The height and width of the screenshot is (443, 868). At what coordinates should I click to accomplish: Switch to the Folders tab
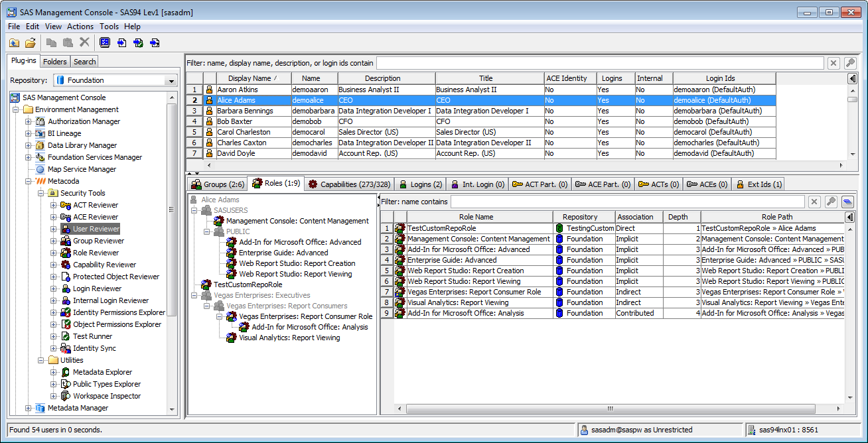[x=55, y=62]
